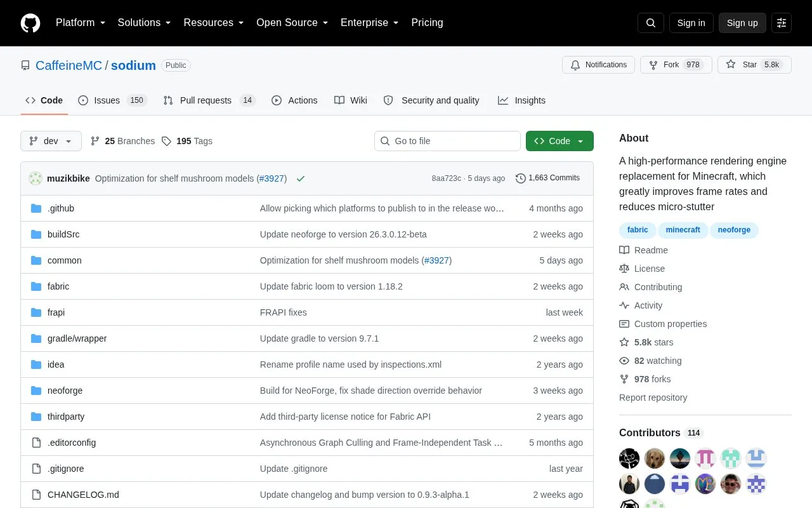This screenshot has width=812, height=508.
Task: Click the Notifications bell button
Action: coord(598,65)
